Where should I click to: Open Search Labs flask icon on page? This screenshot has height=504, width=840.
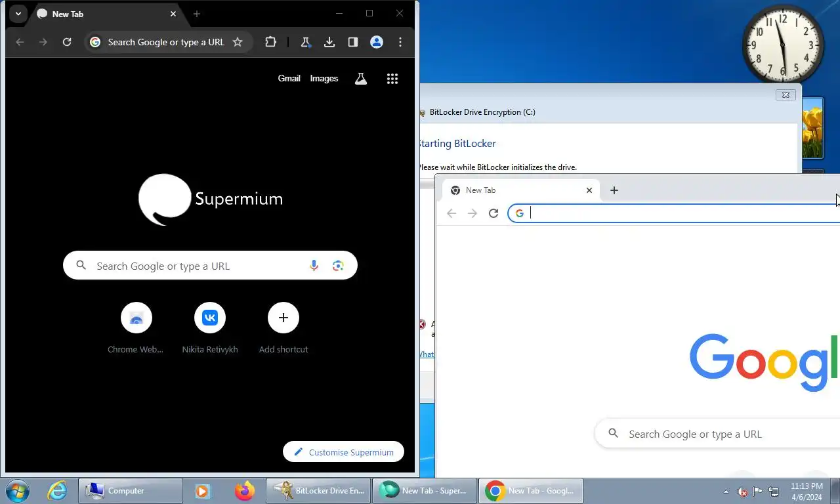[x=360, y=79]
